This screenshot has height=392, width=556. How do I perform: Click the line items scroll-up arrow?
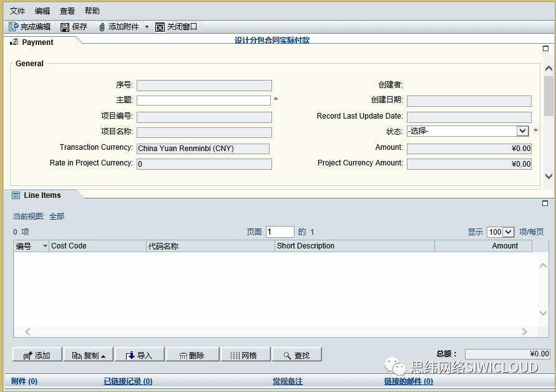543,265
